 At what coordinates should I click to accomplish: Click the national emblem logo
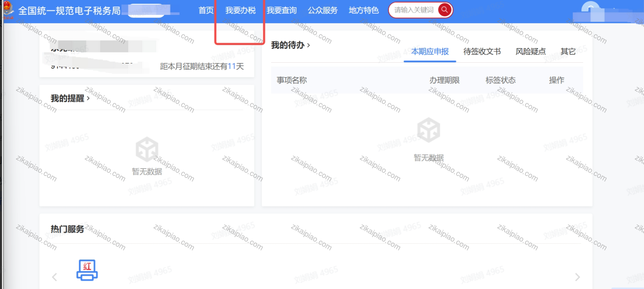tap(8, 9)
